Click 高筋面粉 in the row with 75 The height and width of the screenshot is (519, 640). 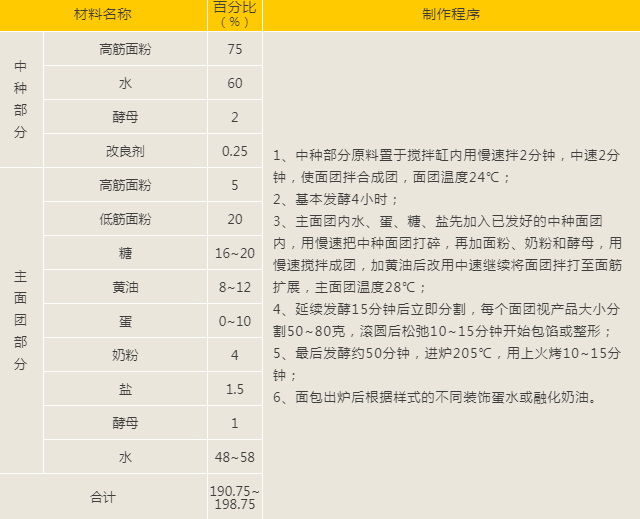coord(125,49)
